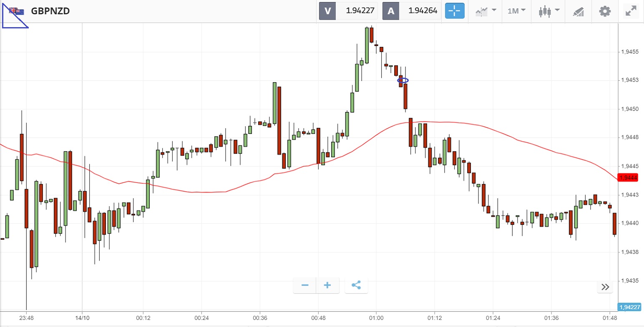Open chart settings gear
The image size is (644, 327).
pyautogui.click(x=604, y=11)
